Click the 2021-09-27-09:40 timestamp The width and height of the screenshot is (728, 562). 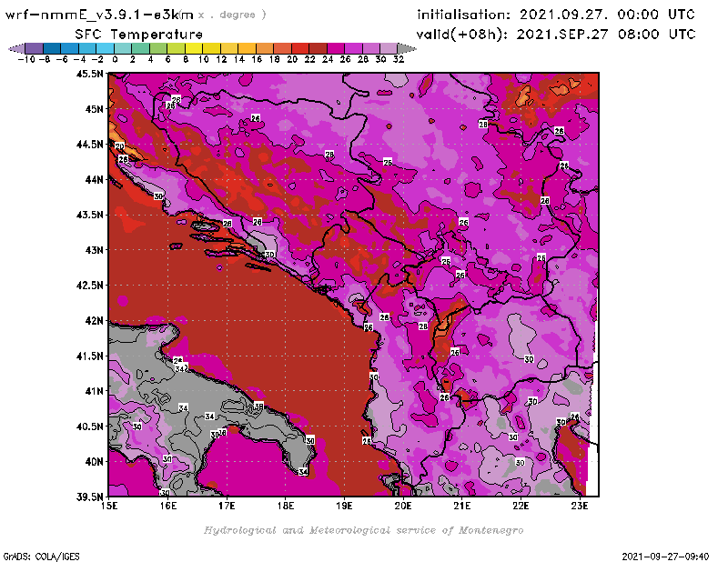pos(665,557)
